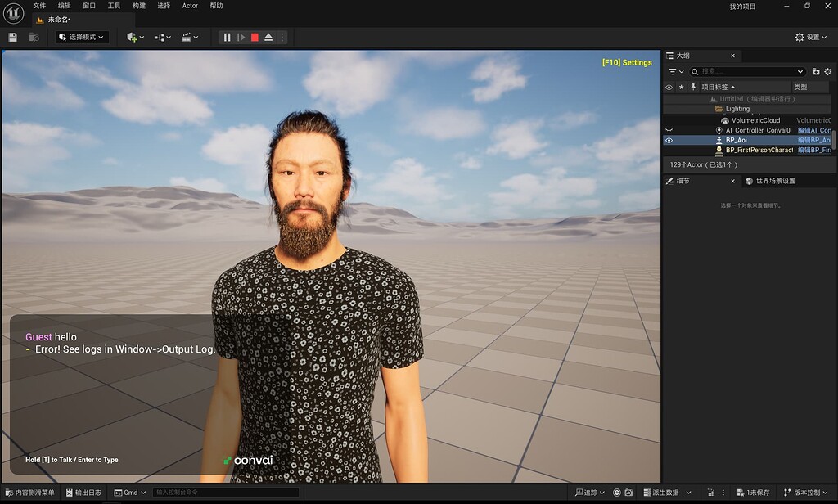Screen dimensions: 838x504
Task: Open the cinematics clapperboard menu
Action: [189, 38]
